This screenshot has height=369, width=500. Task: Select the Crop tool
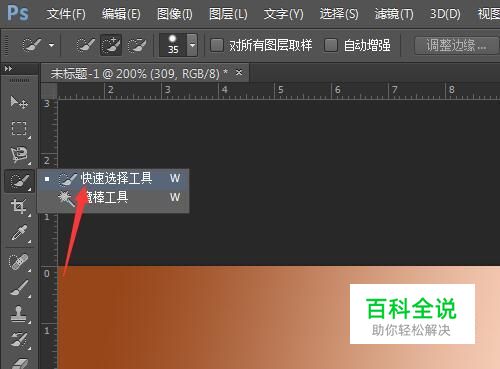[x=19, y=206]
